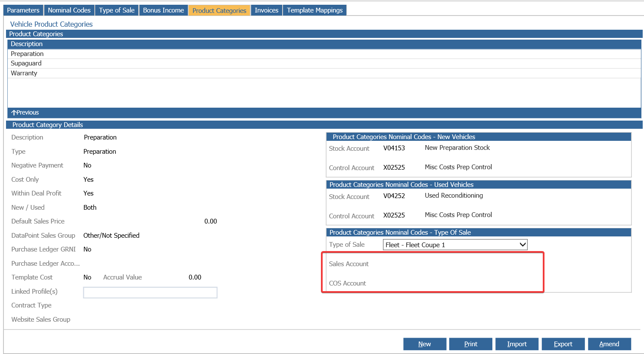Click the Within Deal Profit value Yes

click(88, 193)
